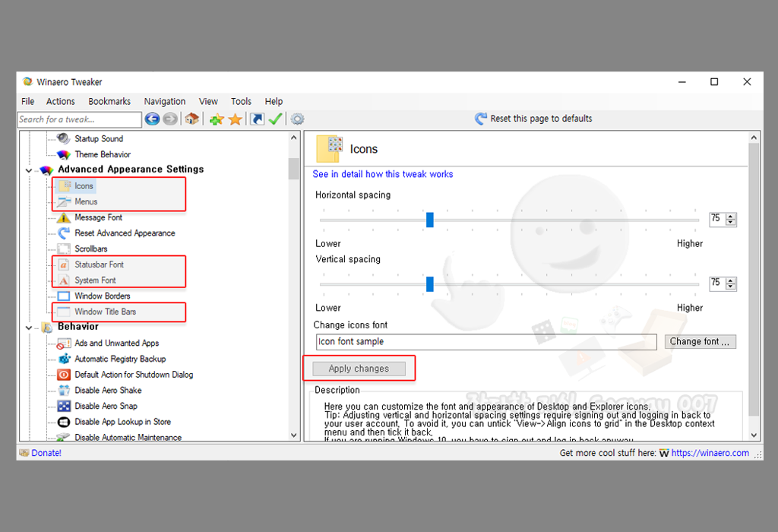Click the green checkmark toolbar icon

click(275, 119)
